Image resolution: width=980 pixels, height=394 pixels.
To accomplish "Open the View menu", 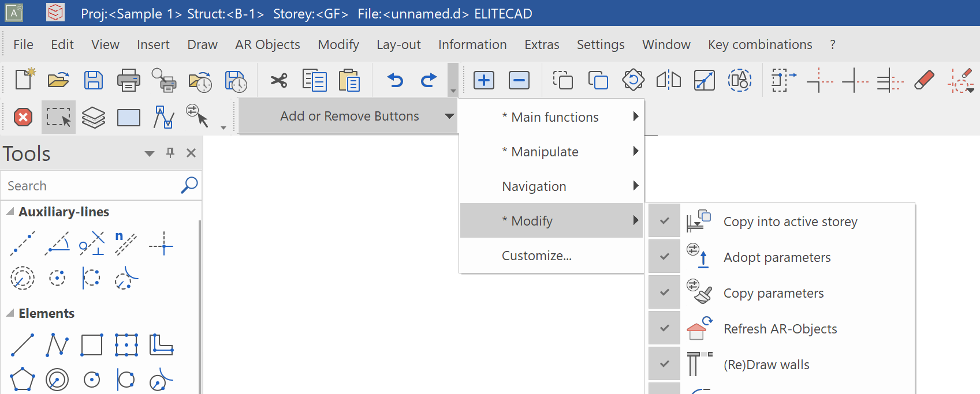I will (x=105, y=44).
